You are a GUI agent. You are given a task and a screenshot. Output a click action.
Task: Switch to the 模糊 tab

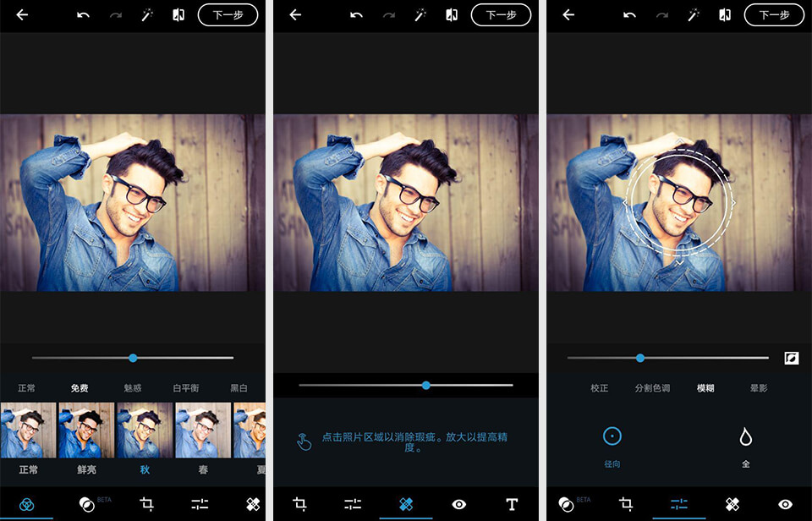coord(705,388)
